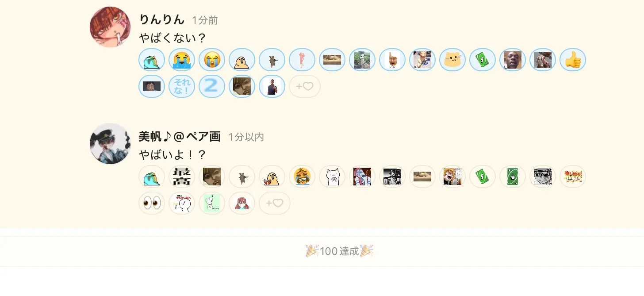644x296 pixels.
Task: Click the りんりん username
Action: 161,20
